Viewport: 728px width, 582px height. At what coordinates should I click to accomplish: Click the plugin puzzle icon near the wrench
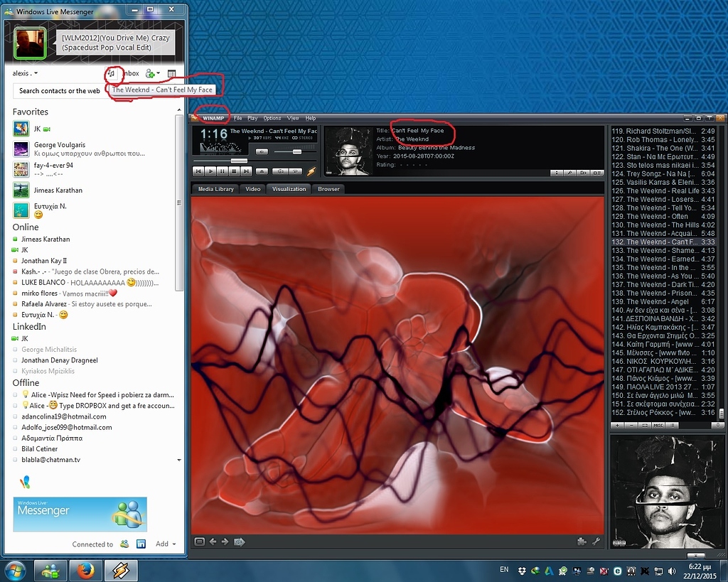(x=582, y=541)
